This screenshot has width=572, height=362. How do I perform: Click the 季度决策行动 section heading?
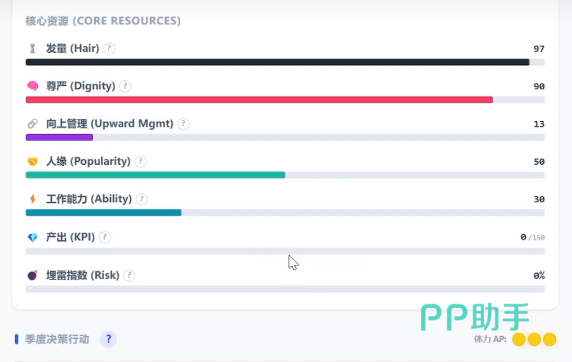coord(57,339)
